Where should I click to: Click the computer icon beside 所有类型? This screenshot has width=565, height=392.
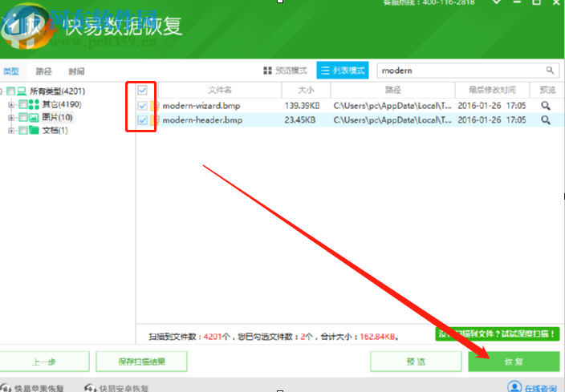click(22, 91)
